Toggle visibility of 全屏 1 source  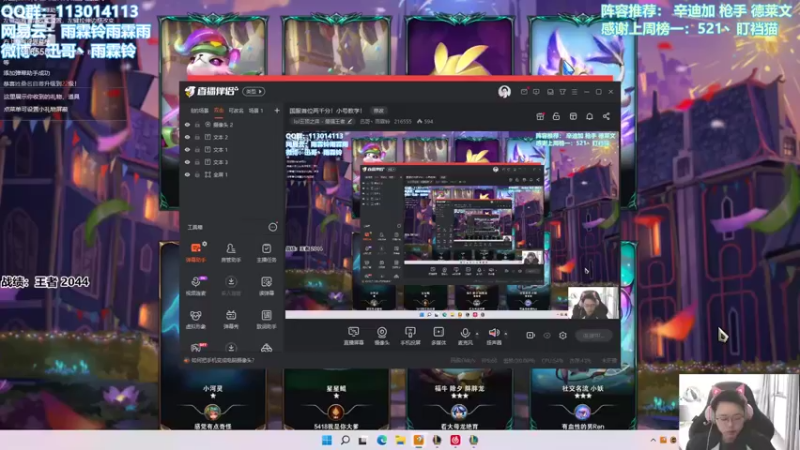coord(187,174)
